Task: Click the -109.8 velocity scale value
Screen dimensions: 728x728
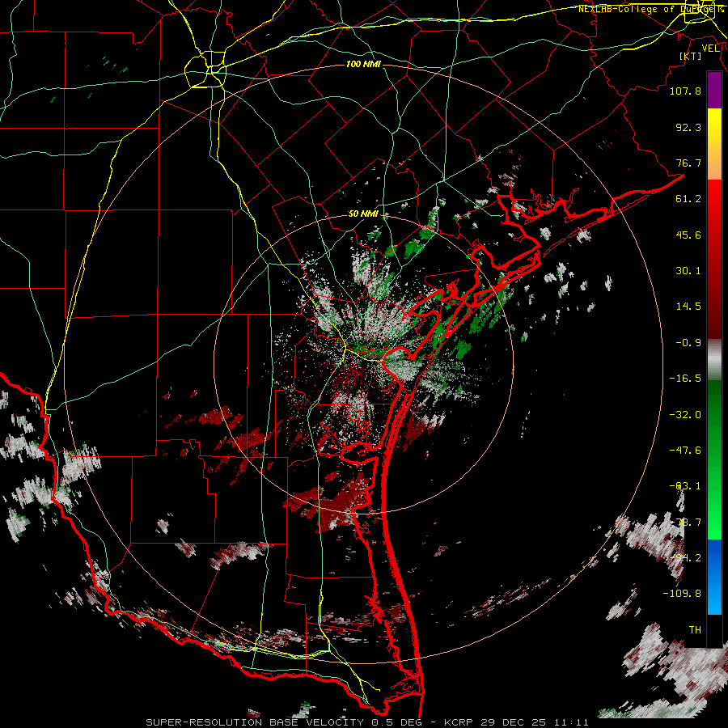Action: pyautogui.click(x=682, y=594)
